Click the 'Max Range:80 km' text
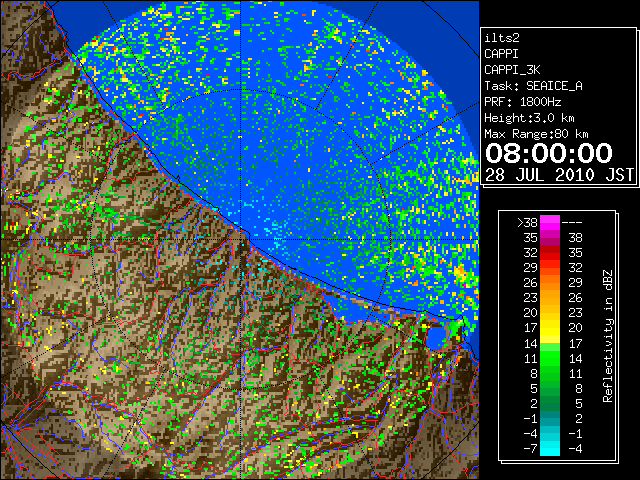The height and width of the screenshot is (480, 640). tap(536, 134)
